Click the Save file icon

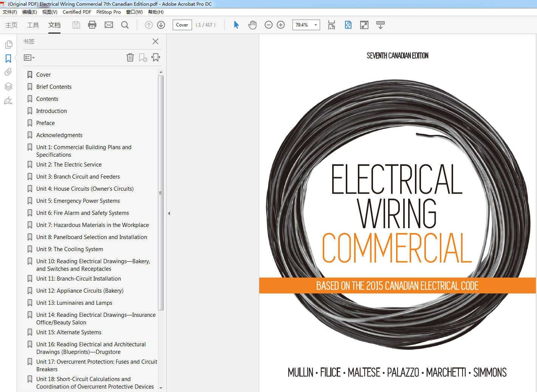coord(76,25)
